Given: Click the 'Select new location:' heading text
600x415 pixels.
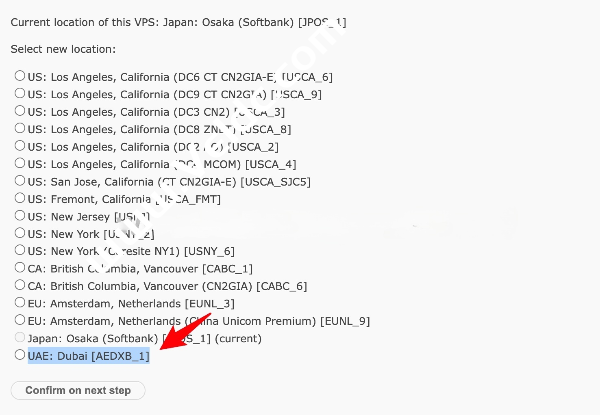Looking at the screenshot, I should coord(63,49).
